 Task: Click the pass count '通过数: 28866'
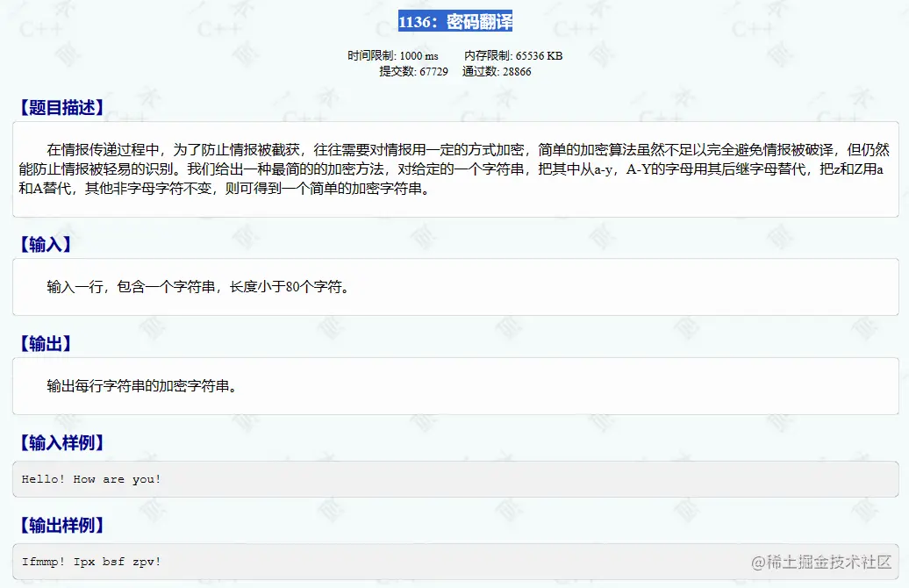tap(497, 71)
